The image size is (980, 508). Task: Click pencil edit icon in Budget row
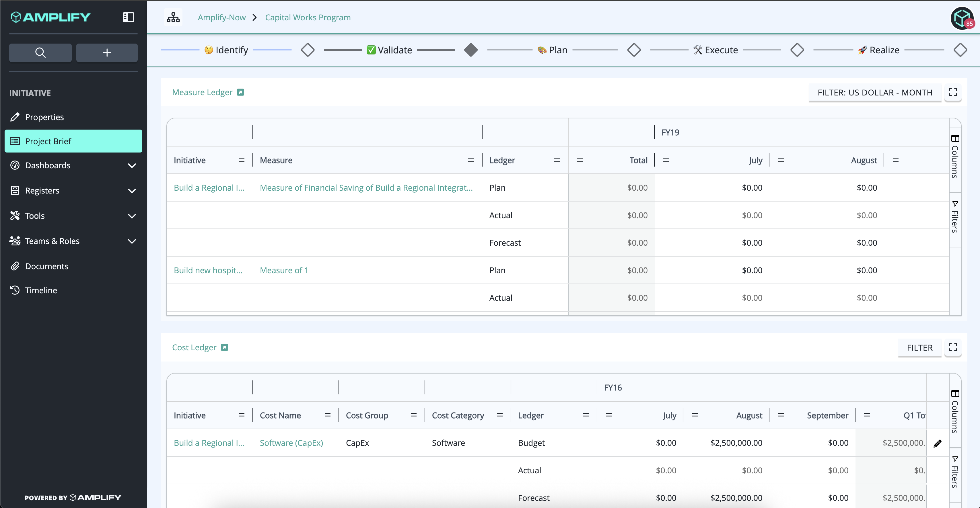[938, 443]
